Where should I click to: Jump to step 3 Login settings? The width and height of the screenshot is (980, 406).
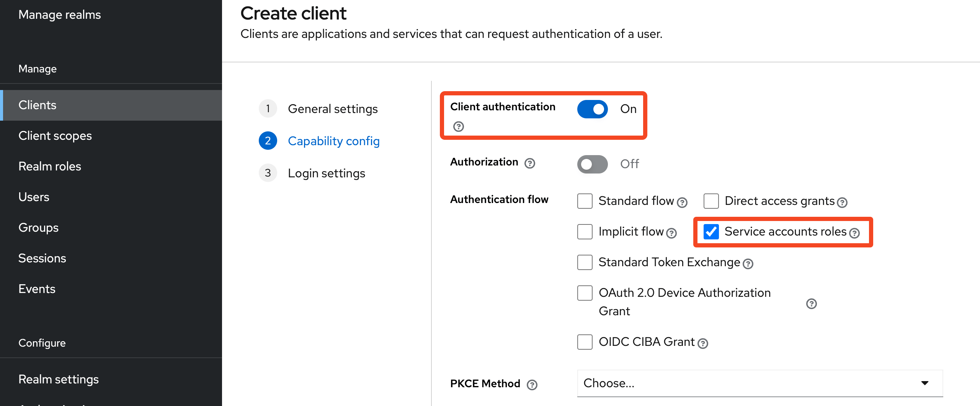(x=312, y=173)
